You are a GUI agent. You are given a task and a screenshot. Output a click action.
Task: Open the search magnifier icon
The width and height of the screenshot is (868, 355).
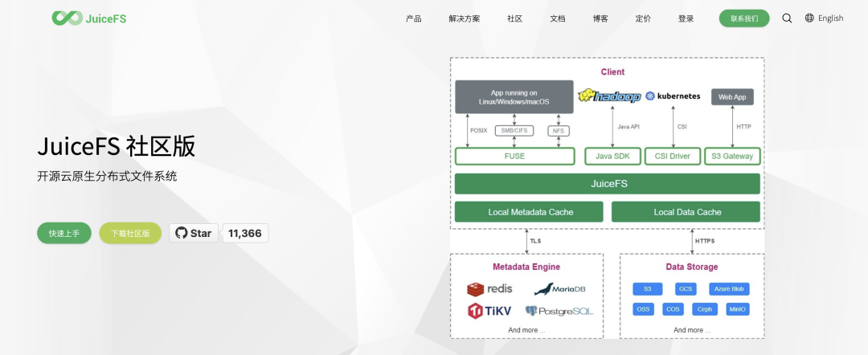pyautogui.click(x=787, y=18)
